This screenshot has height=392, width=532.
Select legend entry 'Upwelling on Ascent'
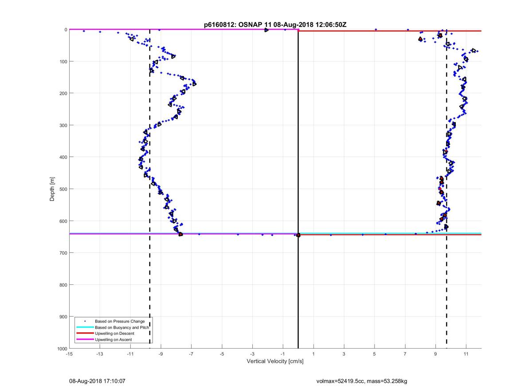pos(113,340)
